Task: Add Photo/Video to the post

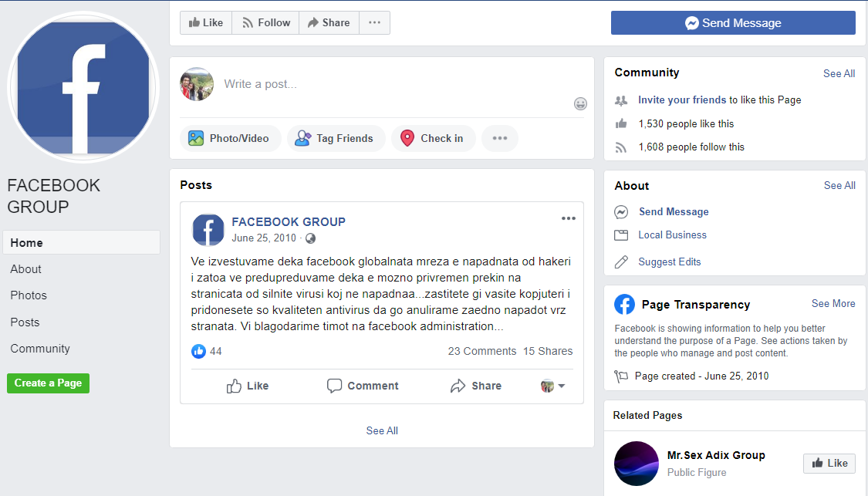Action: coord(230,138)
